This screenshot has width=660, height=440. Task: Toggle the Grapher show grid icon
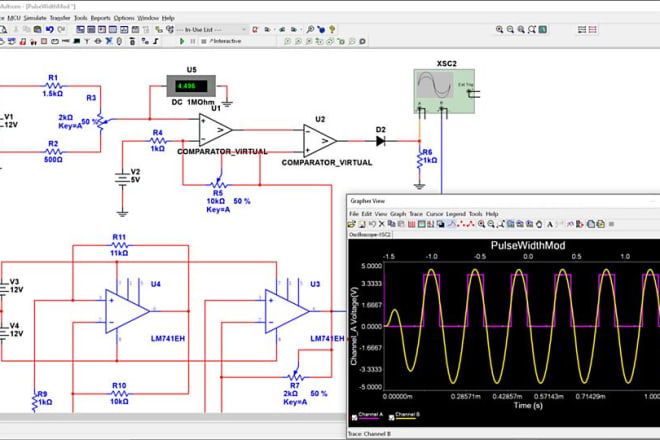(412, 224)
